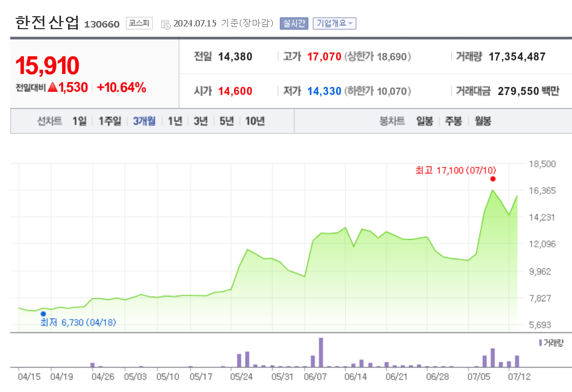Click the up-triangle change indicator beside 1,530
572x392 pixels.
pos(53,87)
